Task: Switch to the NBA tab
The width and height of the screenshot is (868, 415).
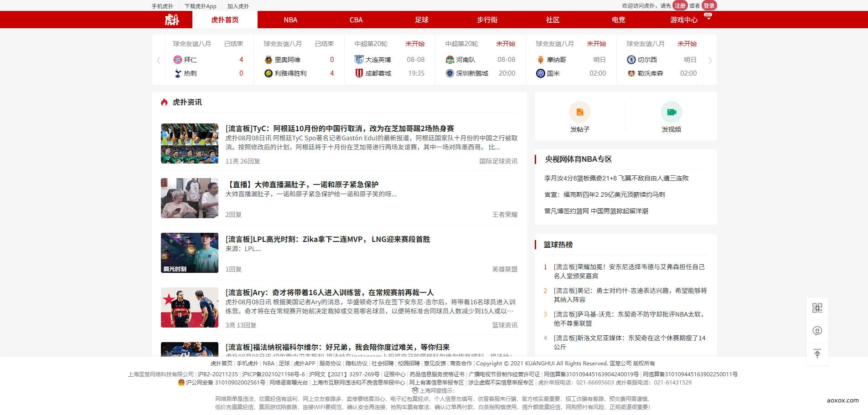Action: [x=289, y=20]
